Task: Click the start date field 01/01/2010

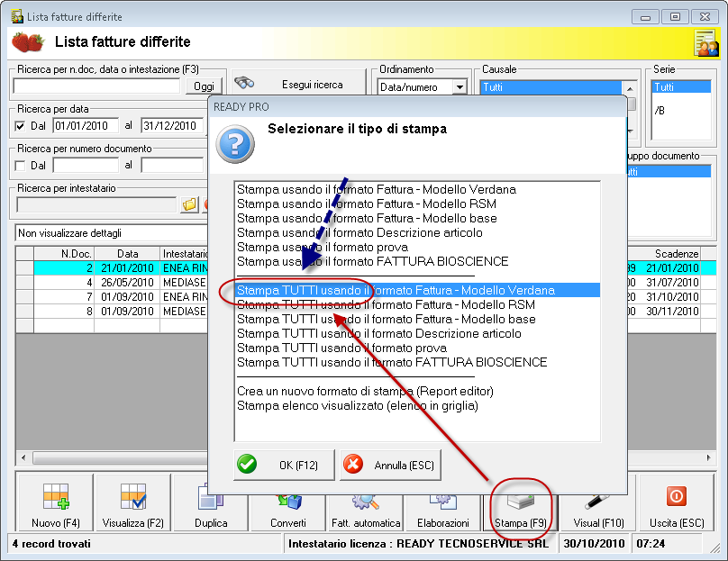Action: [x=86, y=126]
